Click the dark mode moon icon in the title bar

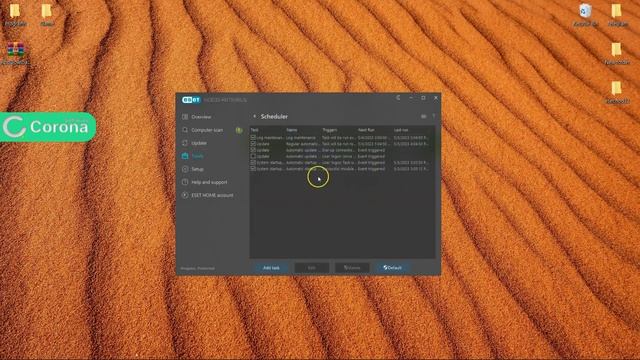(x=398, y=98)
